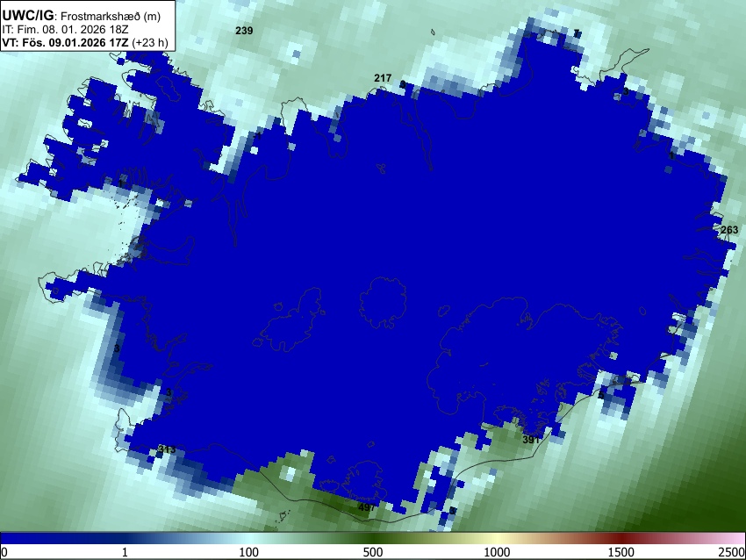Click the legend tick label '2500'
This screenshot has height=560, width=746.
tap(733, 552)
